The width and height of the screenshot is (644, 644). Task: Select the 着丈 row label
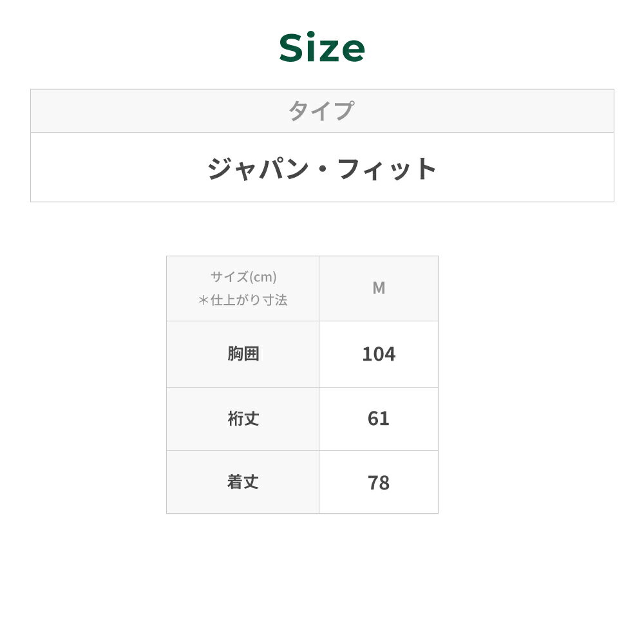point(243,482)
